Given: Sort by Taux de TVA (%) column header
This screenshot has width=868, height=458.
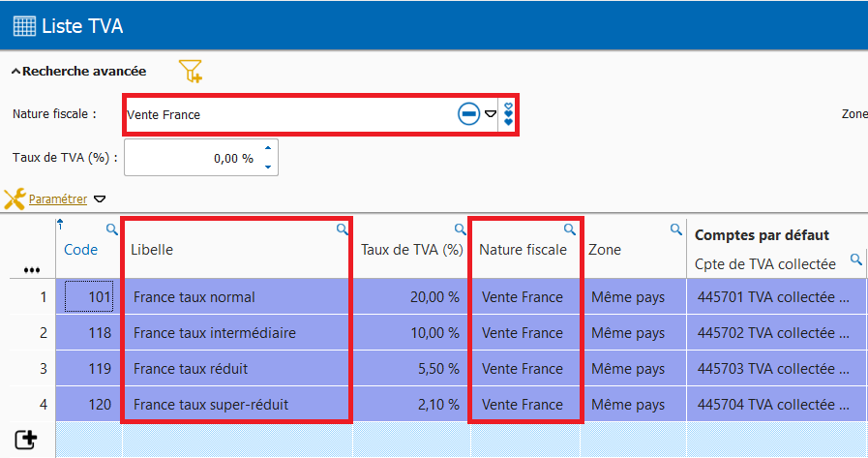Looking at the screenshot, I should pyautogui.click(x=411, y=250).
